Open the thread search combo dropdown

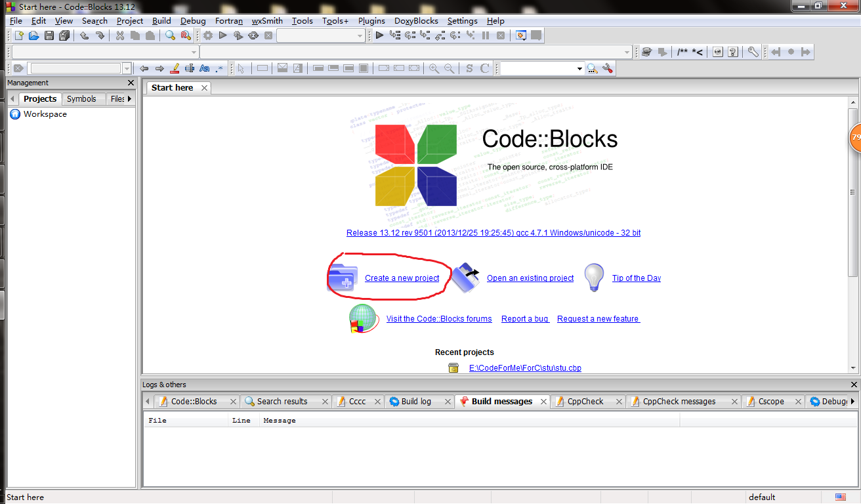click(579, 68)
